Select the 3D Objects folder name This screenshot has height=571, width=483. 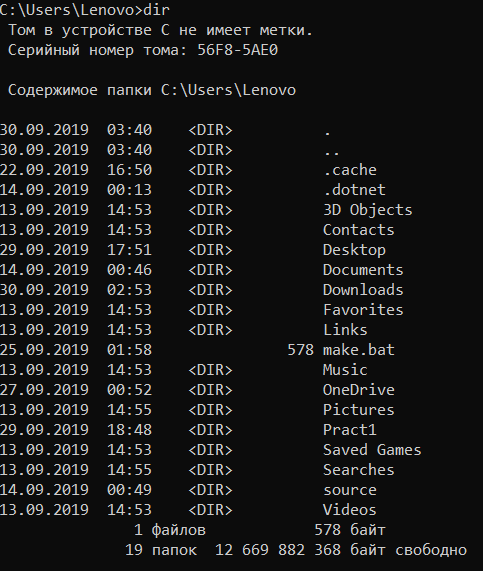(x=368, y=210)
